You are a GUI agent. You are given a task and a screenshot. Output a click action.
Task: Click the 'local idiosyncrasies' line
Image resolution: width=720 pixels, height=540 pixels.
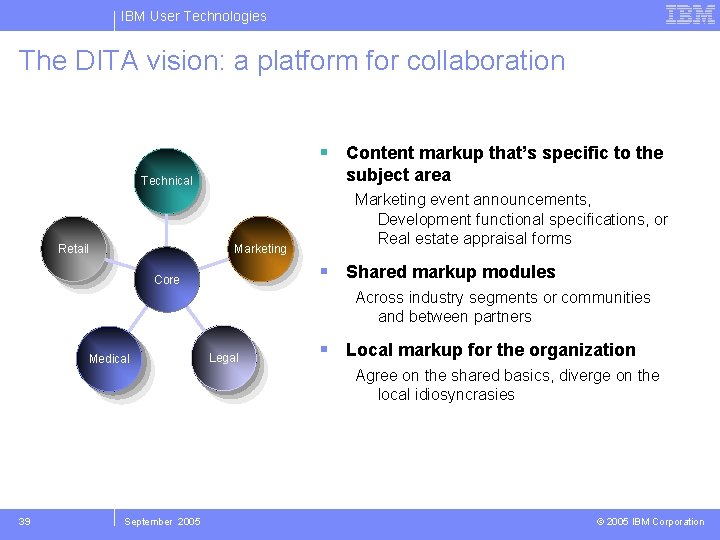pyautogui.click(x=446, y=395)
